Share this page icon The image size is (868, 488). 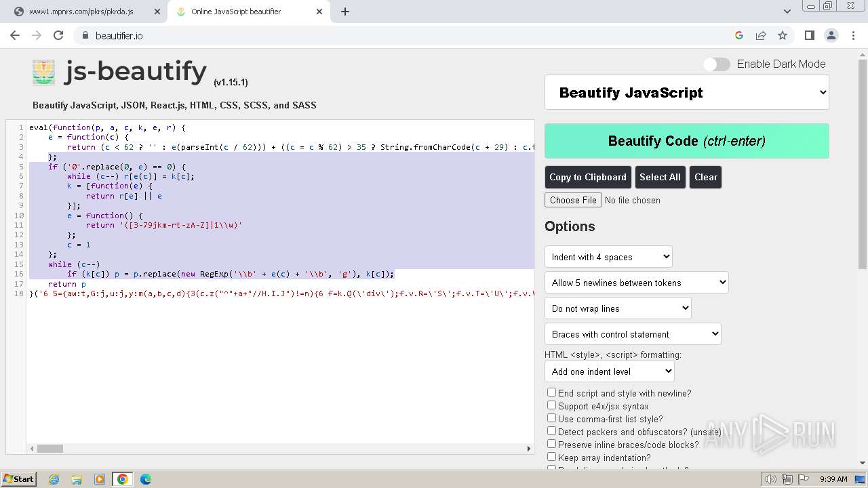[x=761, y=35]
